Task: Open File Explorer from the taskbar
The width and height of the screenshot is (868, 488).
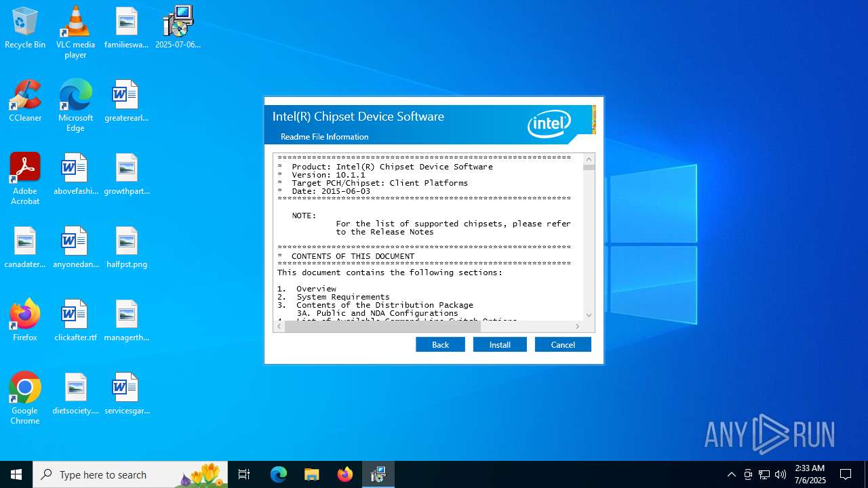Action: pyautogui.click(x=311, y=474)
